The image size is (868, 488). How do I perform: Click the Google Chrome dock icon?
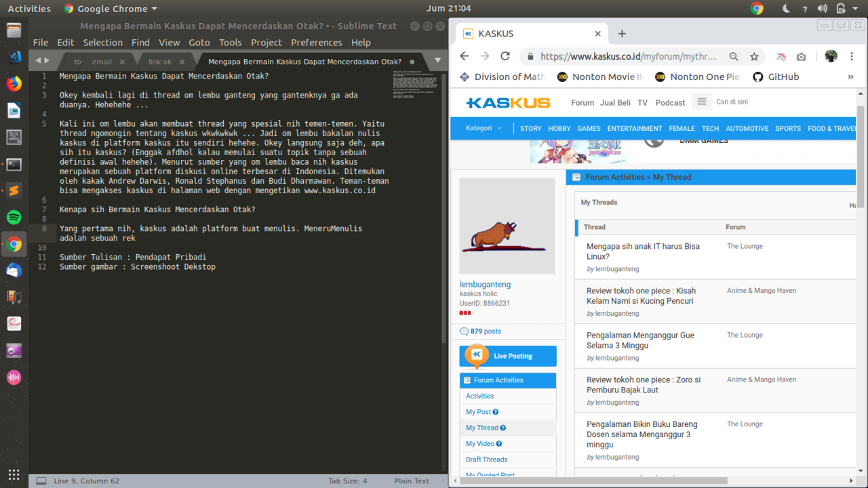[14, 245]
